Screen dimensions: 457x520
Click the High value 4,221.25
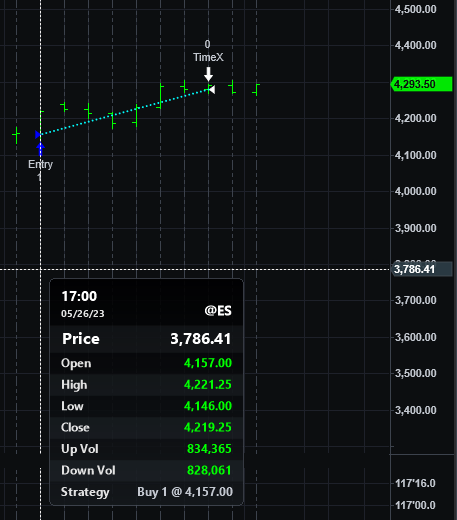tap(208, 385)
